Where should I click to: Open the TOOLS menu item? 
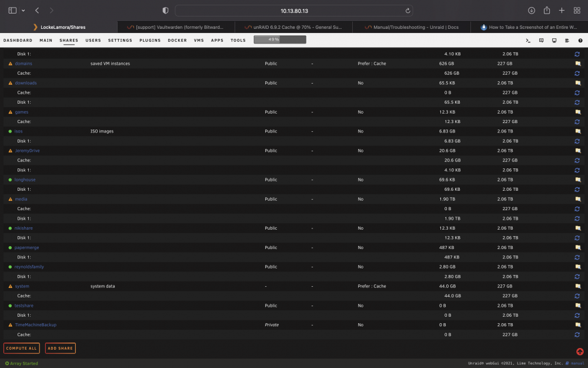point(238,40)
